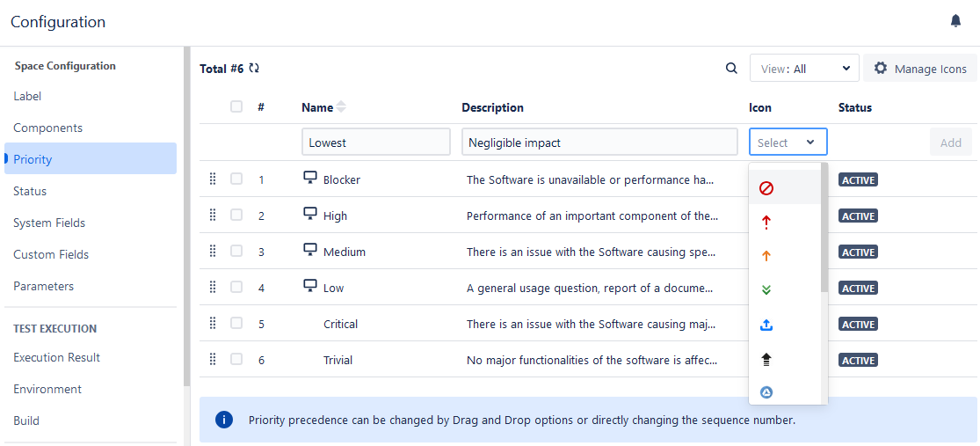Click the Manage Icons button
This screenshot has height=446, width=980.
tap(919, 69)
